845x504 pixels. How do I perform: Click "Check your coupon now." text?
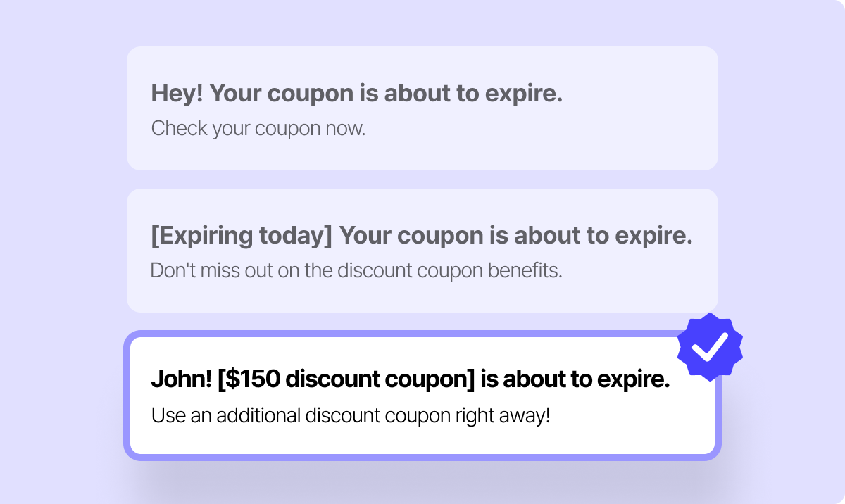pos(258,129)
